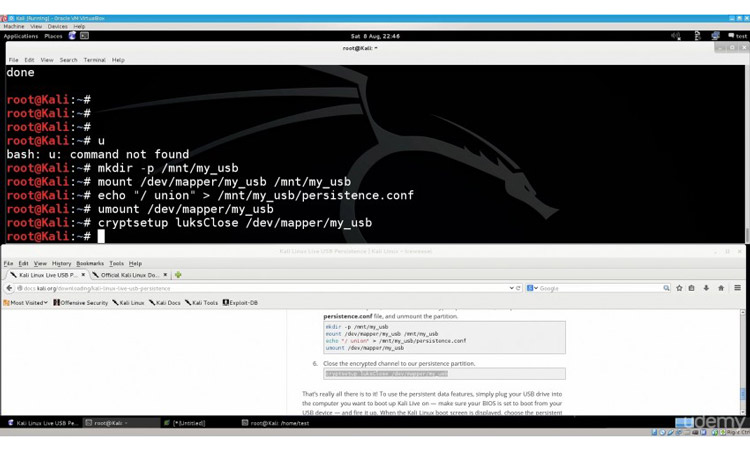Open the Kali Docs bookmark
This screenshot has height=450, width=750.
point(165,303)
